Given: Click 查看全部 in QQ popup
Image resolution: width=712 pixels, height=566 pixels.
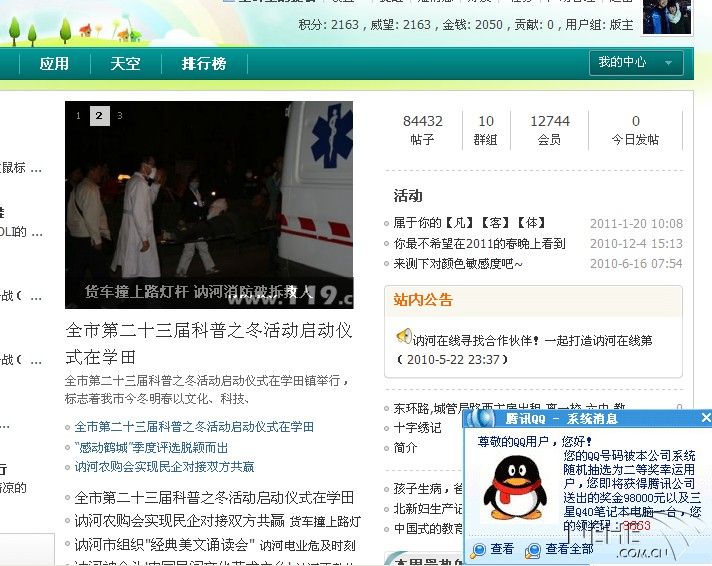Looking at the screenshot, I should pos(569,549).
